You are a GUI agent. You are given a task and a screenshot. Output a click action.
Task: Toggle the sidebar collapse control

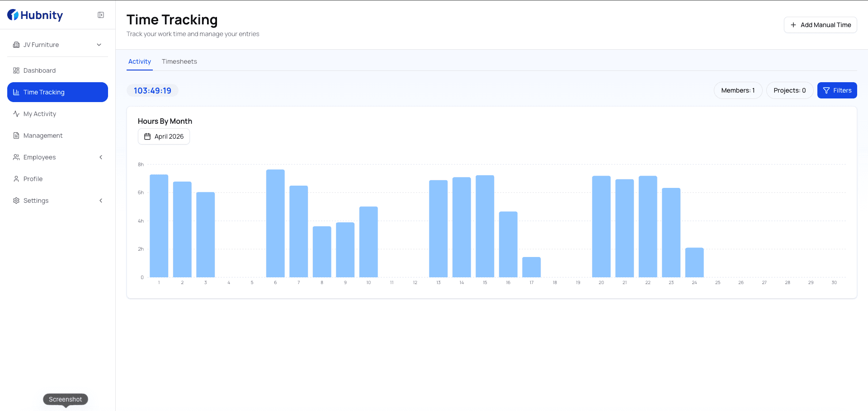(x=100, y=14)
